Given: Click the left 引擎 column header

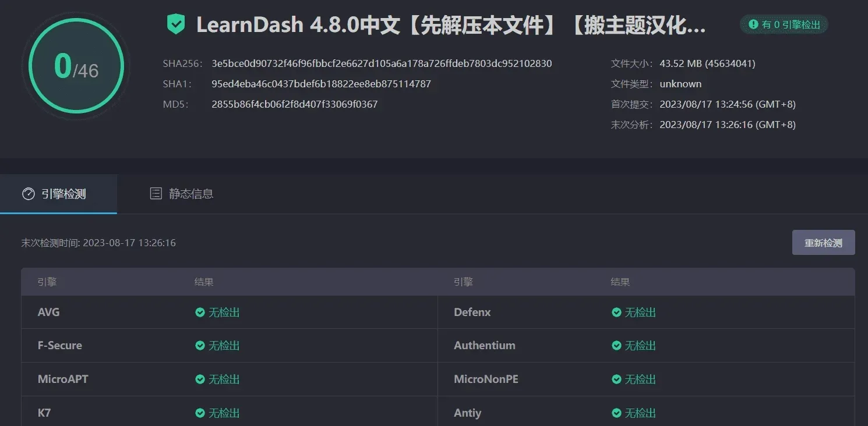Looking at the screenshot, I should coord(47,282).
